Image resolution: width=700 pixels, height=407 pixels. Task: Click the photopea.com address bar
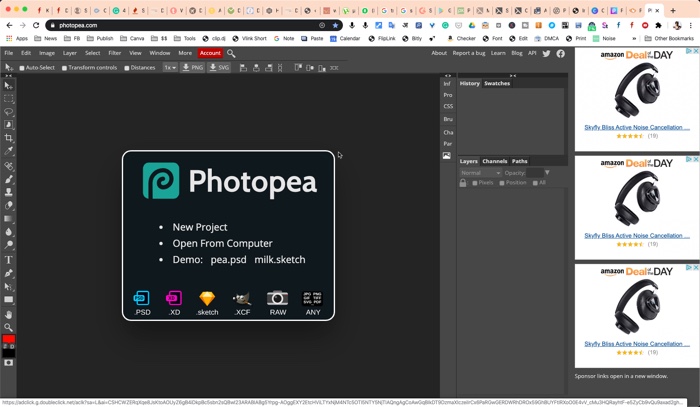pyautogui.click(x=194, y=25)
